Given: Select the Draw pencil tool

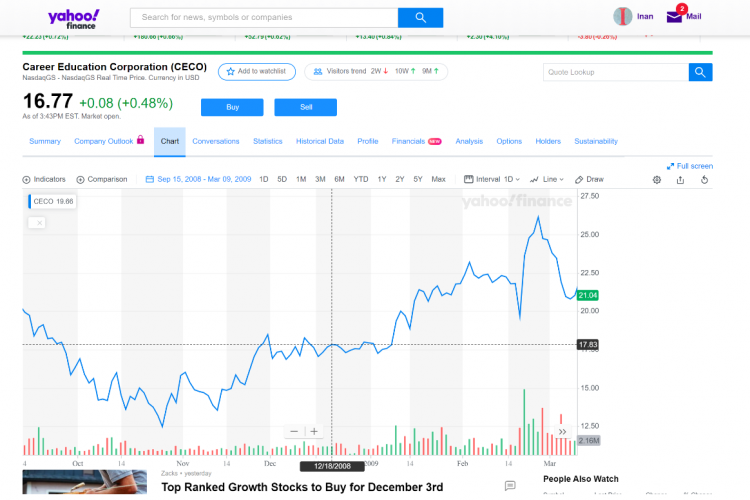Looking at the screenshot, I should (590, 179).
